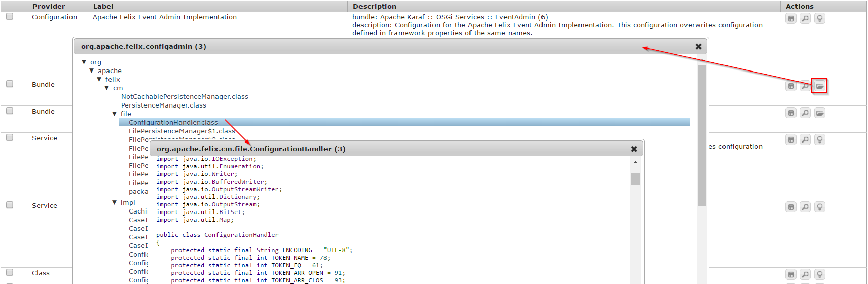This screenshot has height=284, width=868.
Task: Click the configadmin dialog's vertical scrollbar
Action: click(702, 135)
